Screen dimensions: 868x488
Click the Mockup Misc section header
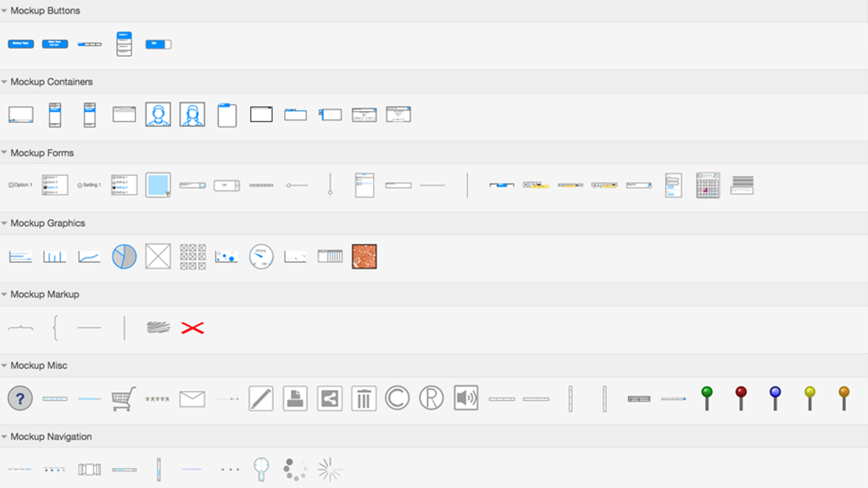point(39,365)
